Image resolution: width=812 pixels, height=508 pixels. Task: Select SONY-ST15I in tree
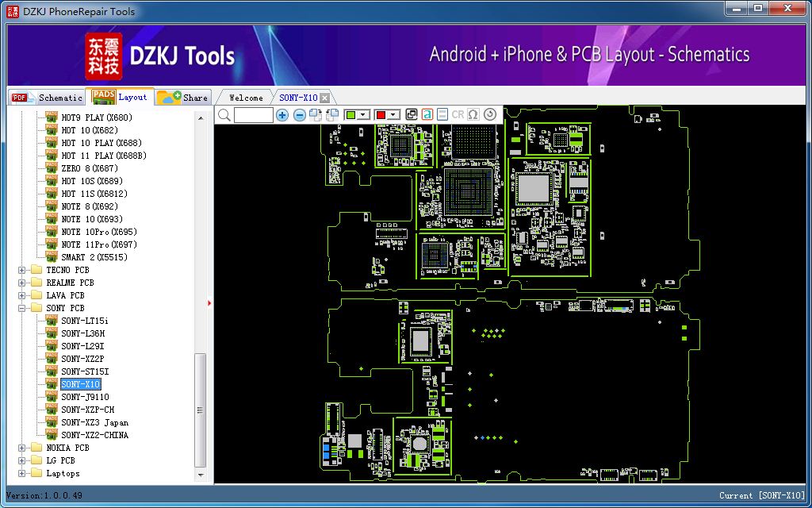85,371
